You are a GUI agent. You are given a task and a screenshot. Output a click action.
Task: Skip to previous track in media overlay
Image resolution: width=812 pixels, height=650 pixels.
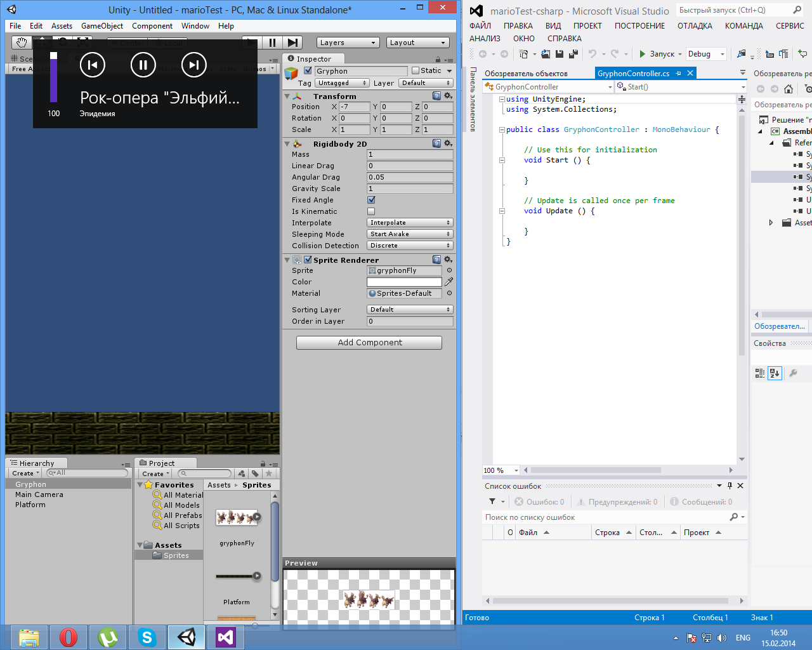(x=93, y=65)
